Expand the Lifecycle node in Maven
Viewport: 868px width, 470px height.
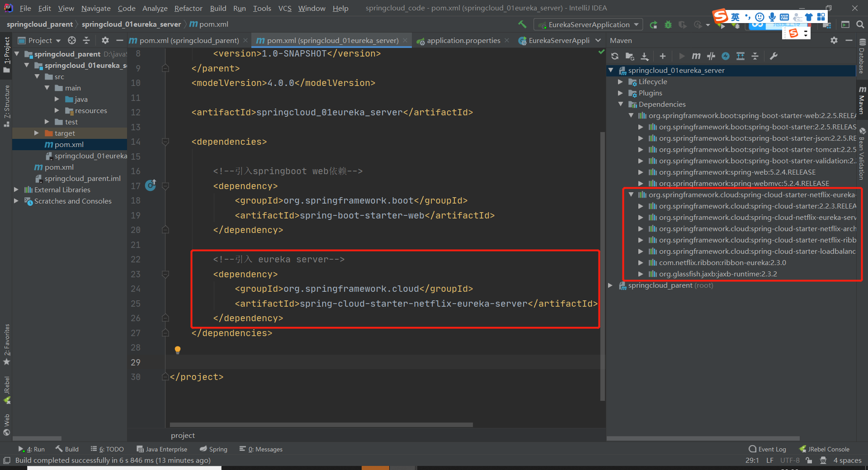click(620, 82)
